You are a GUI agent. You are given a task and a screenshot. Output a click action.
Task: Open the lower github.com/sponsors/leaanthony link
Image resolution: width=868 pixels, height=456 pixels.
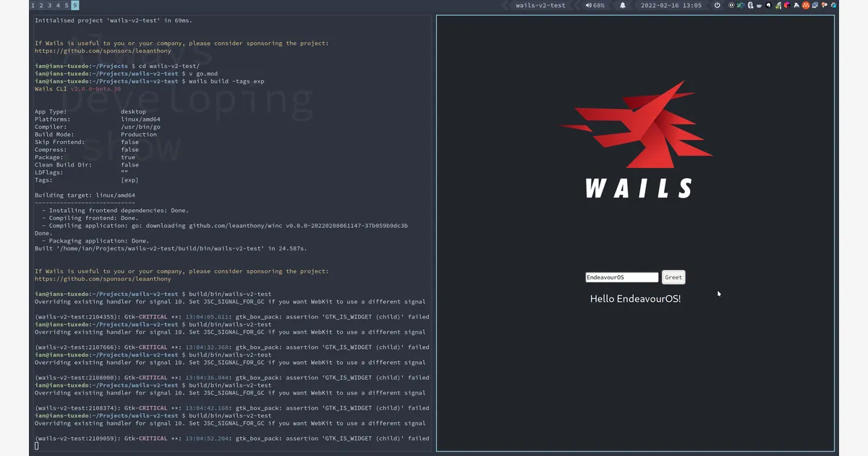coord(103,279)
